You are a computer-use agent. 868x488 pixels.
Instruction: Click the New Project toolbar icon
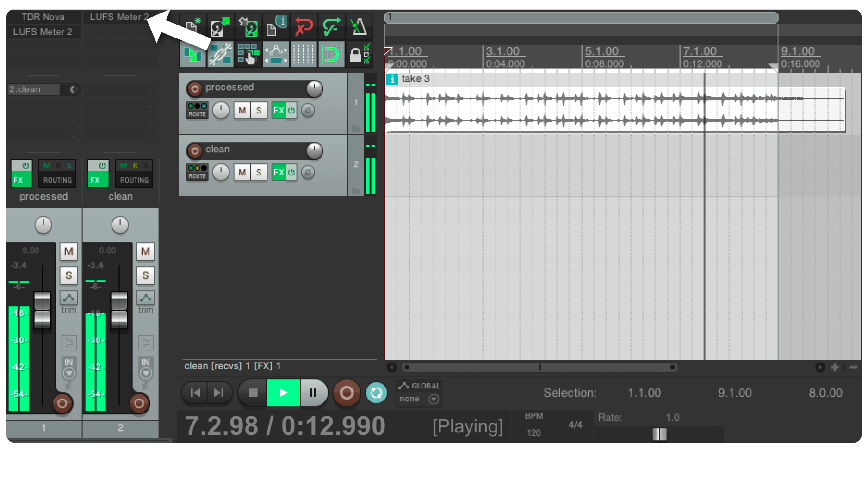point(192,26)
